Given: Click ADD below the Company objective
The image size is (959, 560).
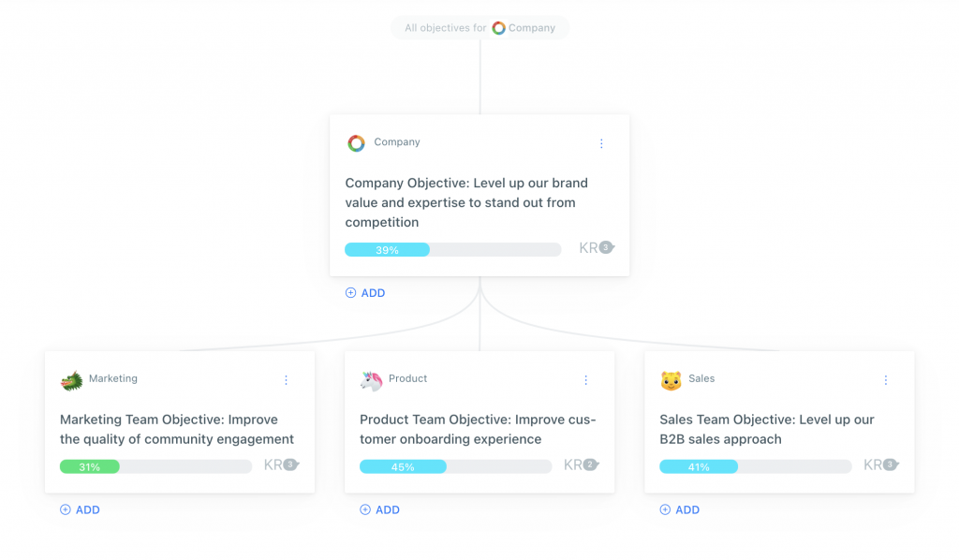Looking at the screenshot, I should pos(365,293).
